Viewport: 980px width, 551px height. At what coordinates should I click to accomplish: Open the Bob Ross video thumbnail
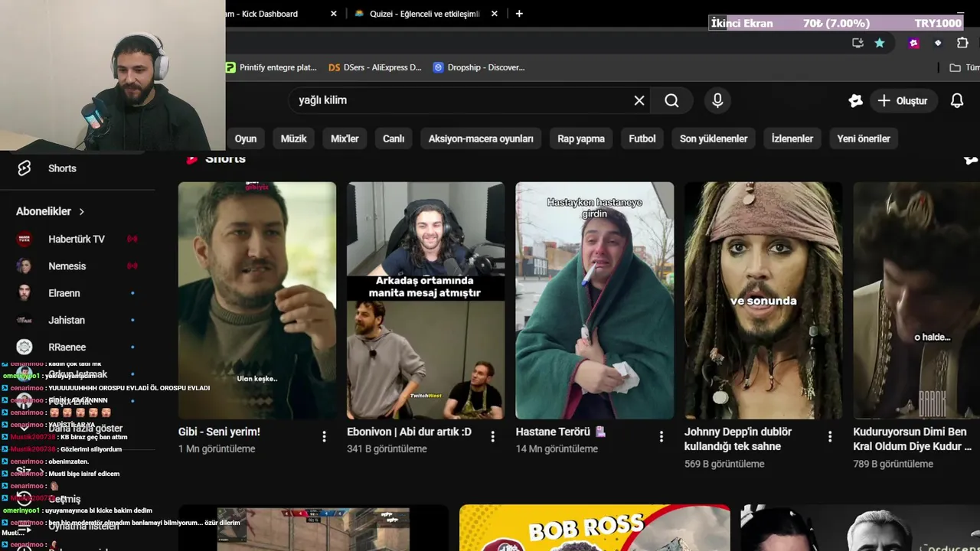click(x=595, y=528)
